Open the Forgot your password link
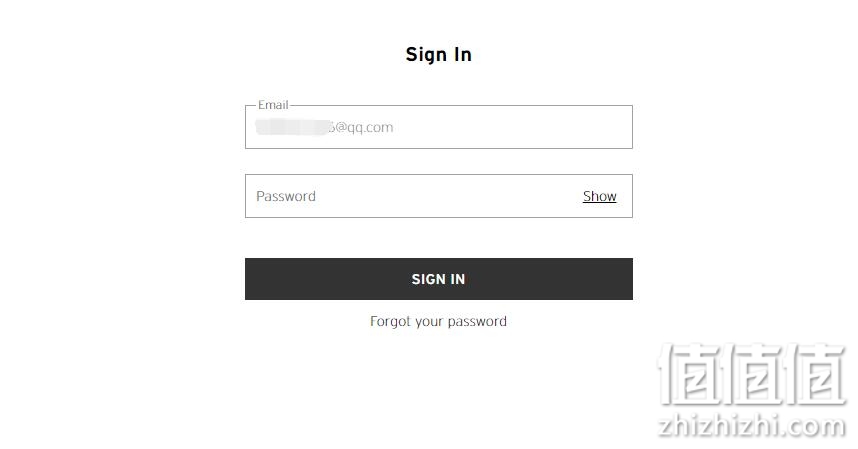Viewport: 858px width, 449px height. (438, 321)
